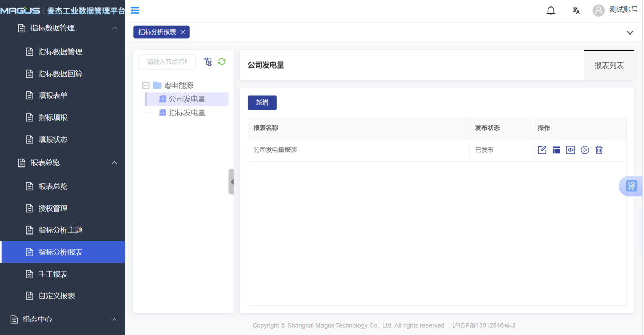Open the notification bell
This screenshot has height=335, width=644.
coord(551,11)
